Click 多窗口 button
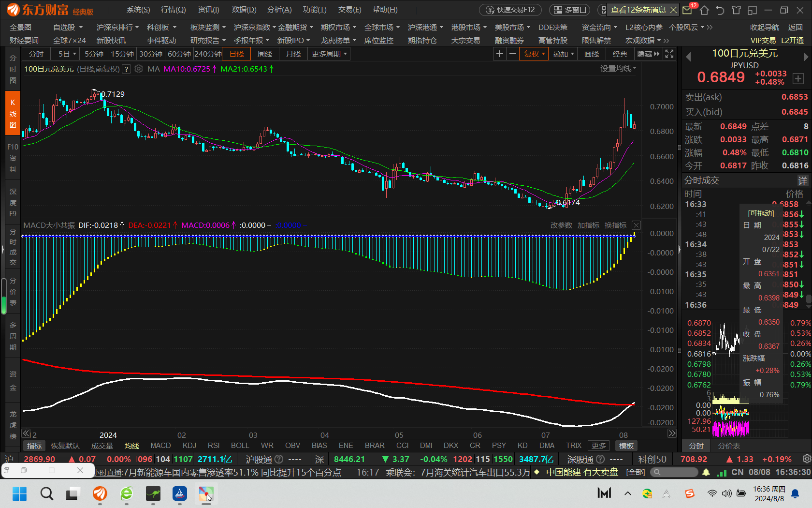 click(570, 10)
